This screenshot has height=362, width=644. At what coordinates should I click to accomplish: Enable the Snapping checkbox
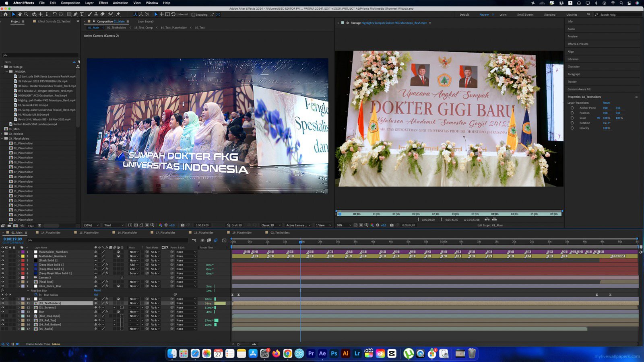(194, 14)
